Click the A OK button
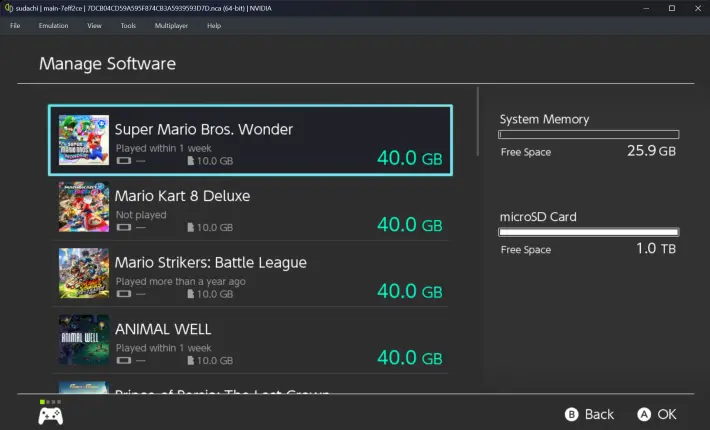Viewport: 710px width, 430px height. pyautogui.click(x=657, y=414)
